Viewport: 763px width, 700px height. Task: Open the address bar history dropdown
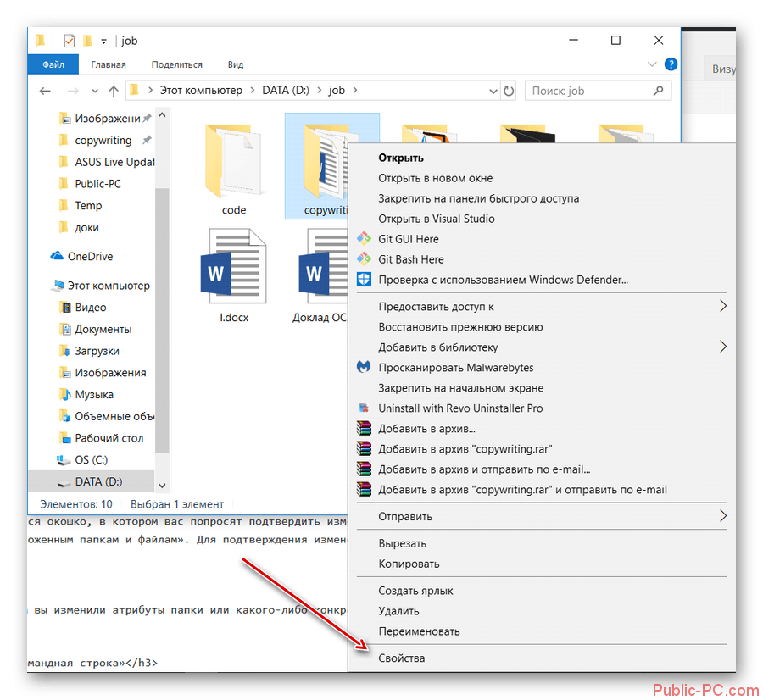pyautogui.click(x=493, y=91)
